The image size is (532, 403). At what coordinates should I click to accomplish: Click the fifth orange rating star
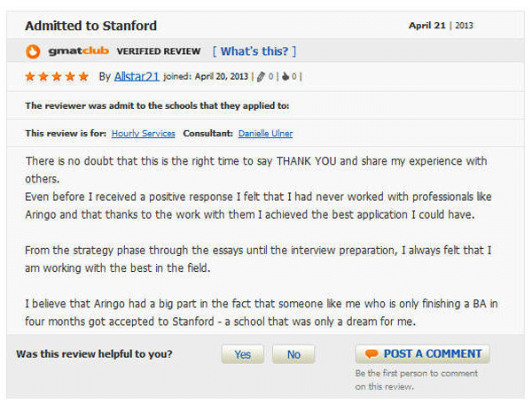tap(83, 76)
